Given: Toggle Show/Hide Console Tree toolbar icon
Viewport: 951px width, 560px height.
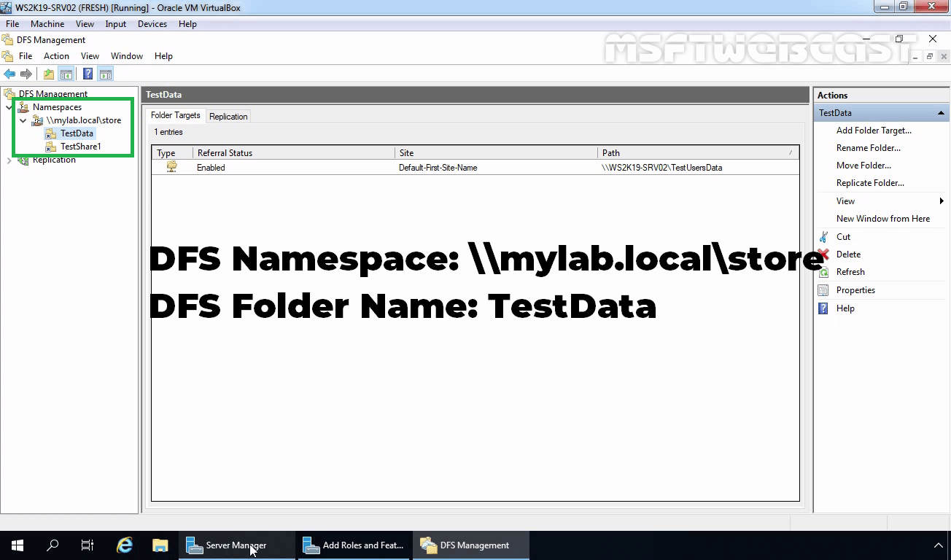Looking at the screenshot, I should (66, 74).
